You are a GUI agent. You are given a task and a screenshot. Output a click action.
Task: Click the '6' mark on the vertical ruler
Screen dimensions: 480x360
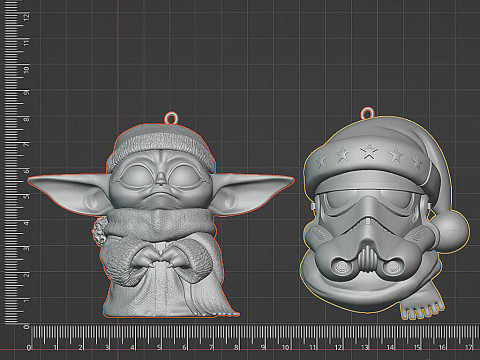27,171
